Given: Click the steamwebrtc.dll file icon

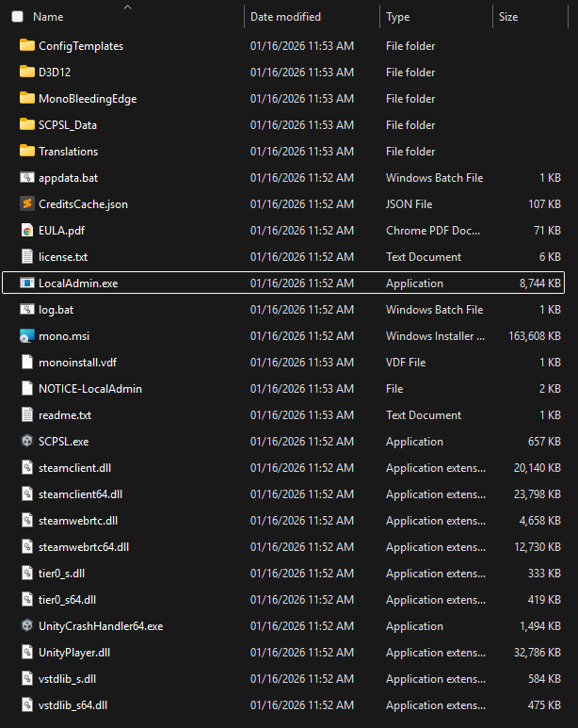Looking at the screenshot, I should [27, 521].
